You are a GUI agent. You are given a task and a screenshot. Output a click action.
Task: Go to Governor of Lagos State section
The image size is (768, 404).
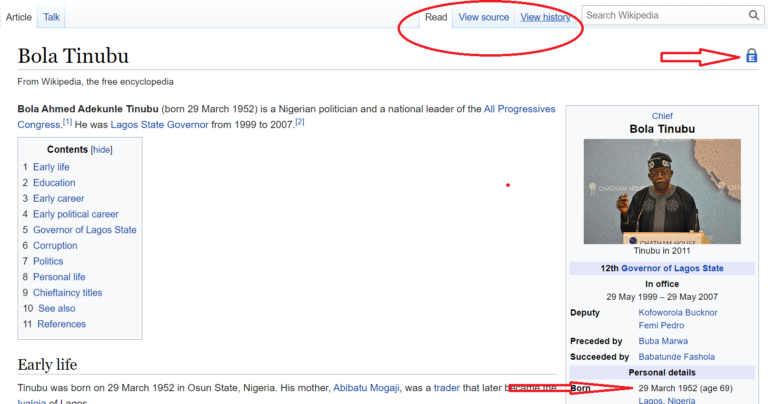point(84,230)
